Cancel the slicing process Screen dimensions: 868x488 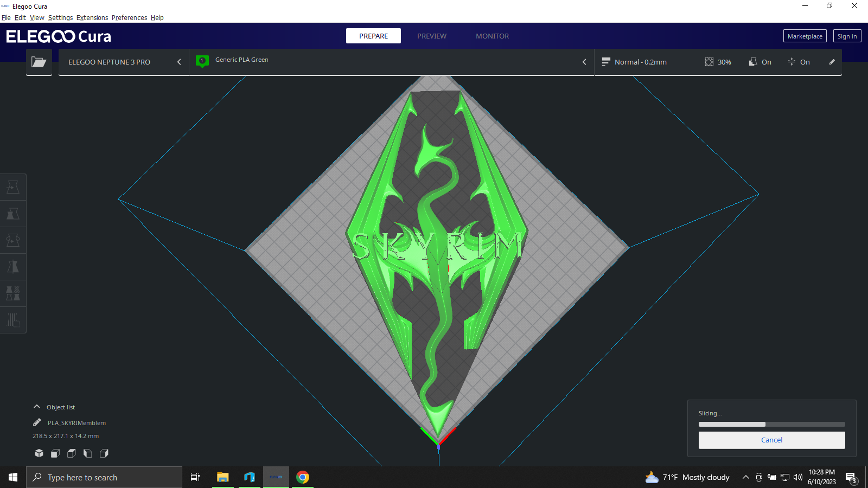[x=771, y=440]
